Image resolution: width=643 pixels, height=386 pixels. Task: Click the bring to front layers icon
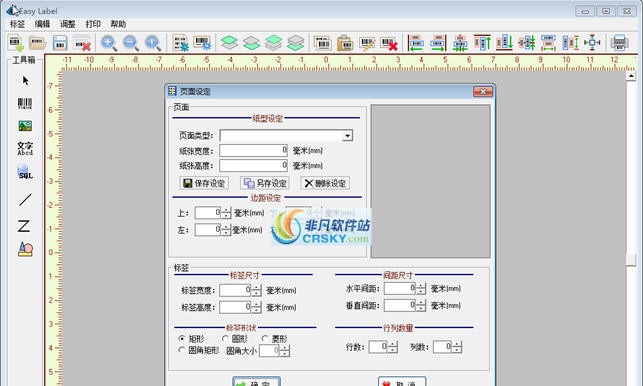[x=229, y=43]
